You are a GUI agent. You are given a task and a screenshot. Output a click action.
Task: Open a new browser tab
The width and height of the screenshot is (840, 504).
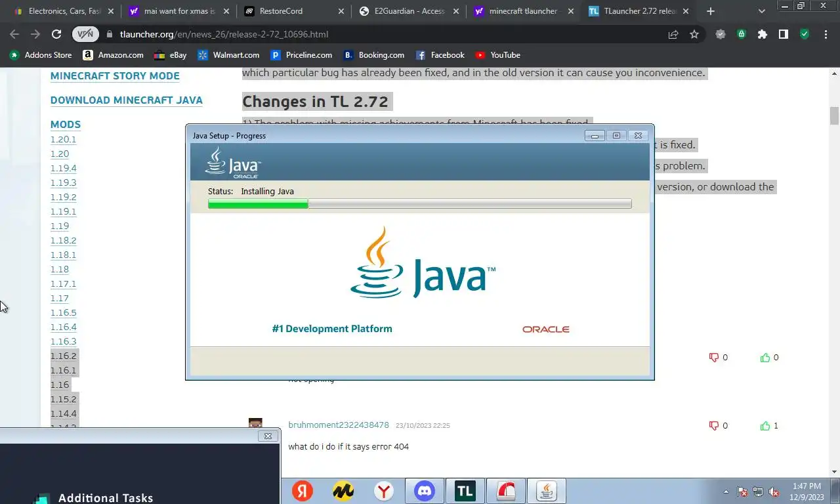pyautogui.click(x=711, y=11)
